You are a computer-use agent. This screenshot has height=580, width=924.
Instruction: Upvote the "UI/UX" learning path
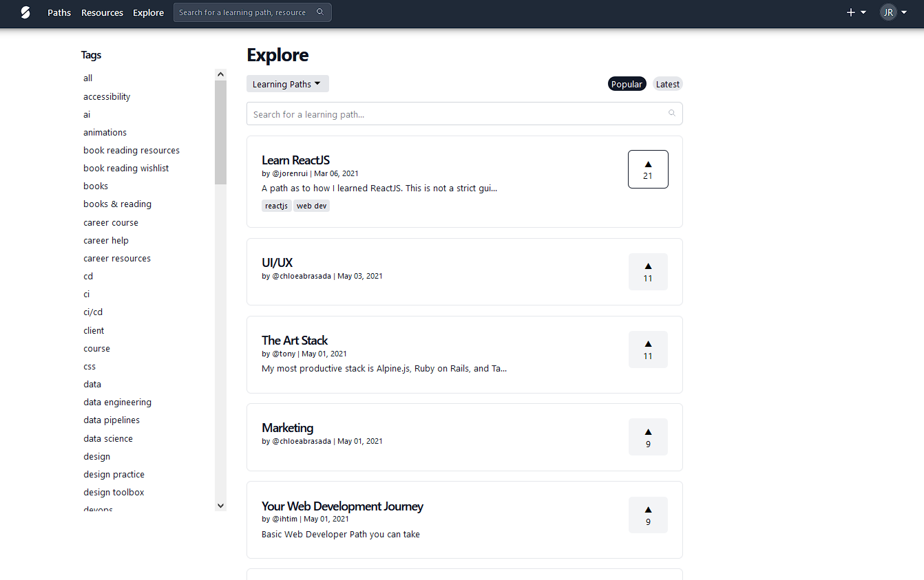(648, 271)
